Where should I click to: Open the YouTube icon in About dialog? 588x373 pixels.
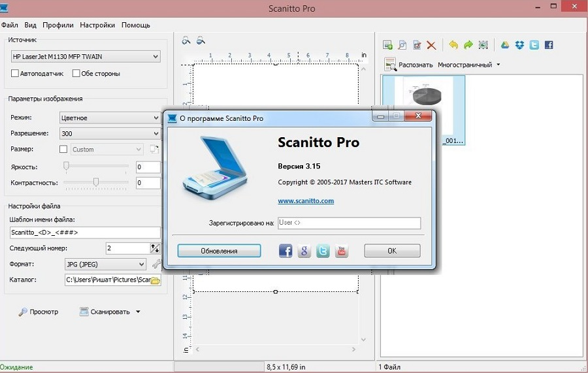(x=342, y=251)
